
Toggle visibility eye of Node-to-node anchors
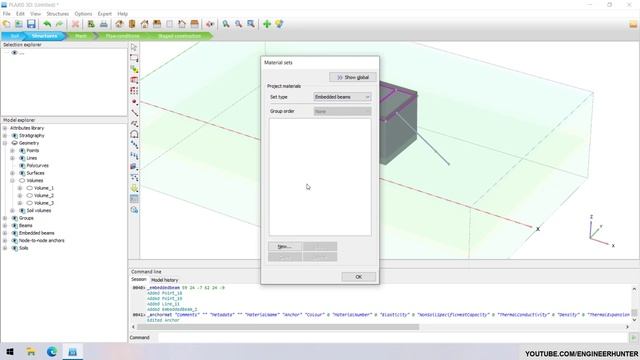coord(15,240)
